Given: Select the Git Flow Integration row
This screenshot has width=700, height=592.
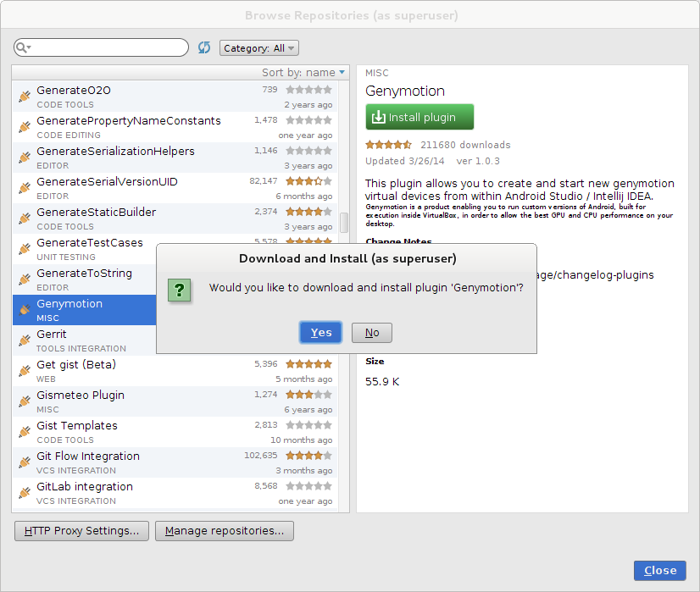Looking at the screenshot, I should pyautogui.click(x=175, y=462).
